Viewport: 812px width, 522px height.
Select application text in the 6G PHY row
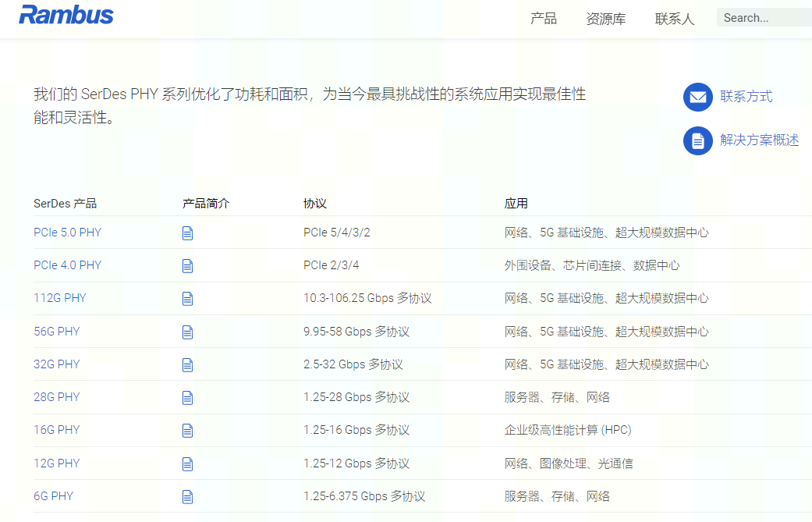pos(557,496)
